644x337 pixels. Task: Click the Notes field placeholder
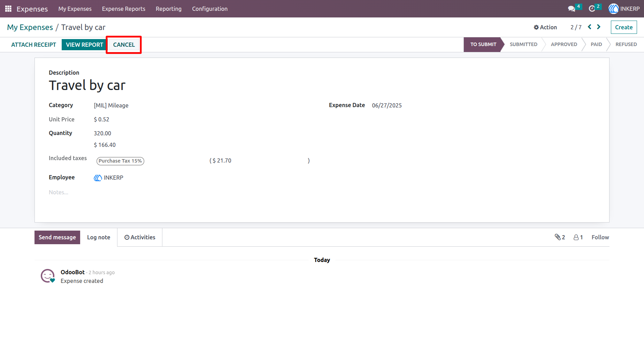pyautogui.click(x=59, y=192)
